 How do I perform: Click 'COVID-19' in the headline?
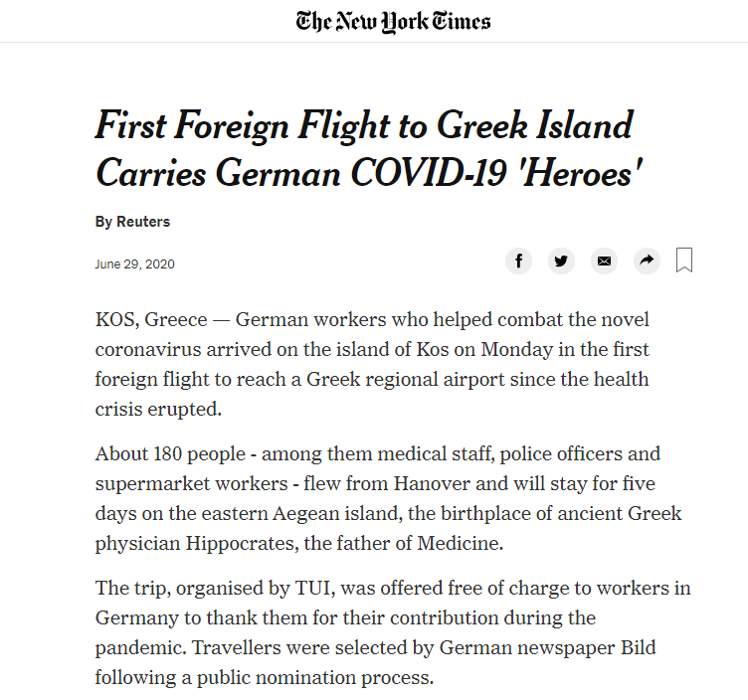[429, 173]
